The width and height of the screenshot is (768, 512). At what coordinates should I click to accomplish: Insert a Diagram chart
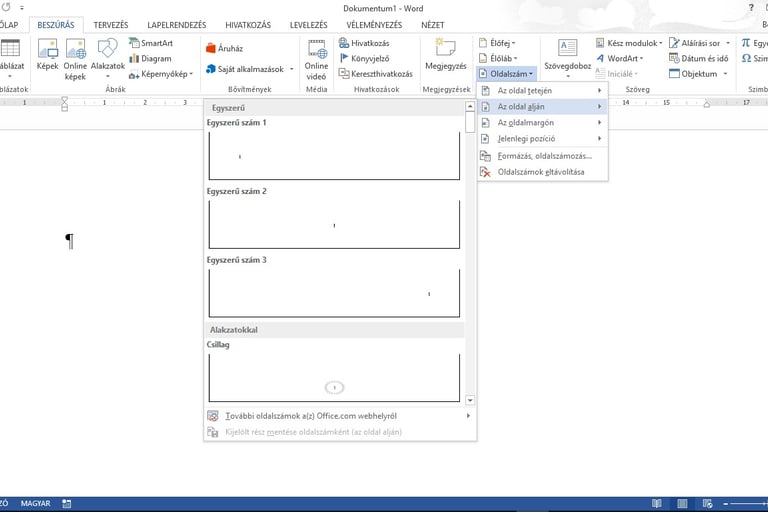click(150, 58)
